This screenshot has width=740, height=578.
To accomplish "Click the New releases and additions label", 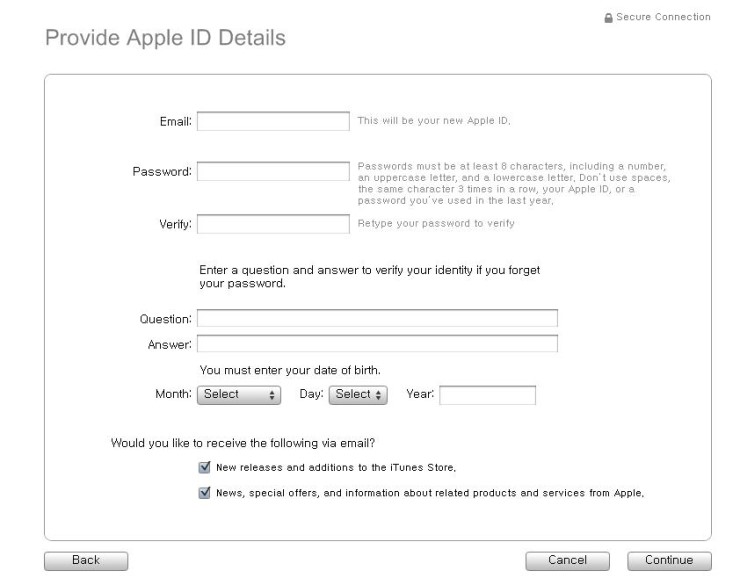I will [336, 468].
